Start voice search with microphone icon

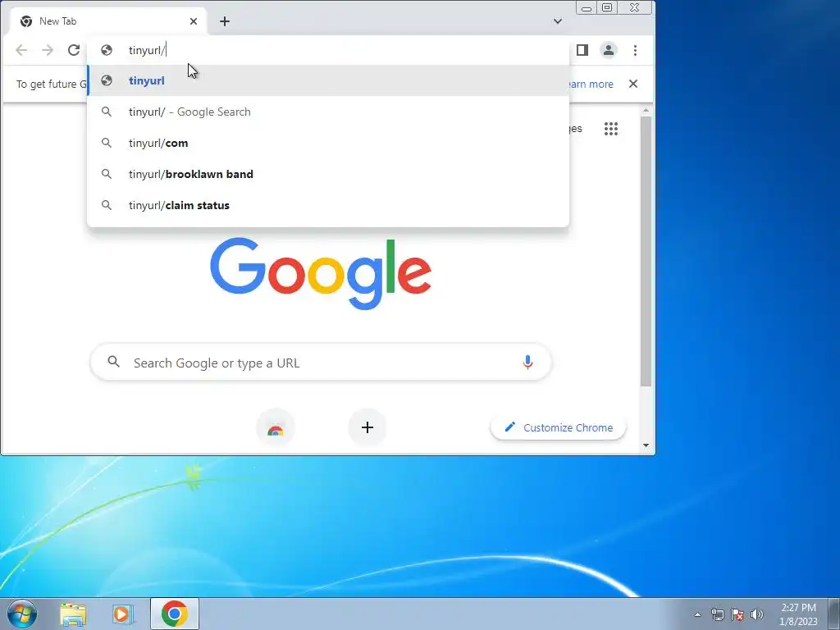(527, 363)
